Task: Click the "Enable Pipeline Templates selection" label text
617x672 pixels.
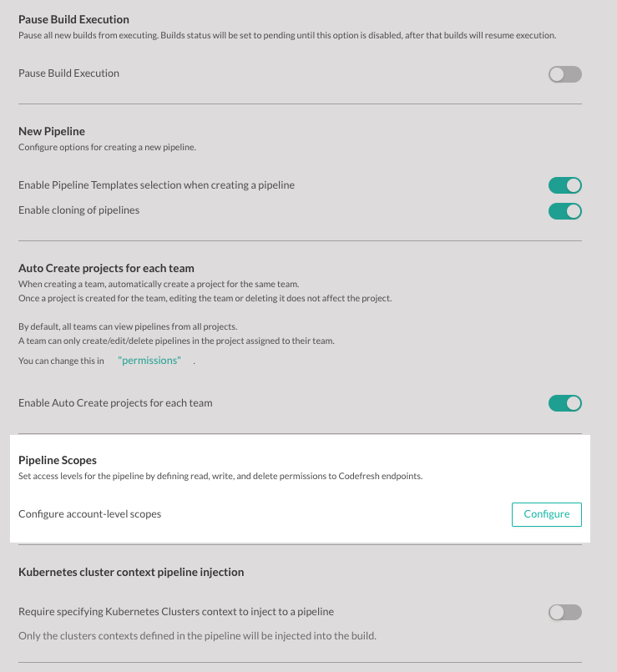Action: [x=156, y=184]
